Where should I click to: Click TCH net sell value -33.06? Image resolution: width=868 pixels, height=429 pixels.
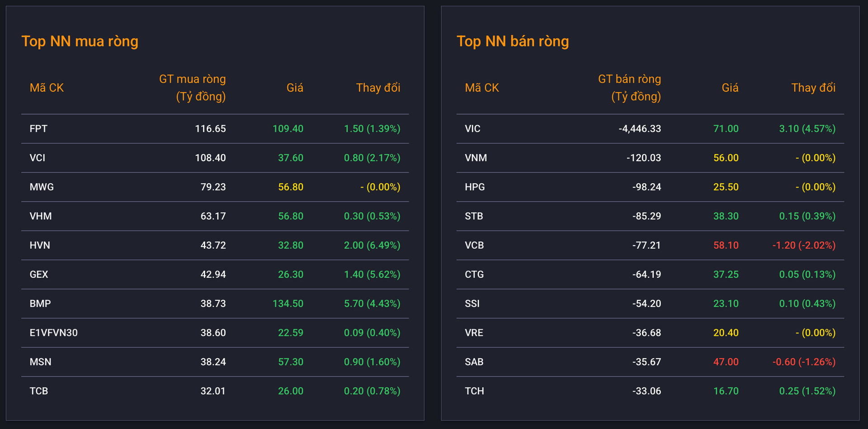point(646,391)
